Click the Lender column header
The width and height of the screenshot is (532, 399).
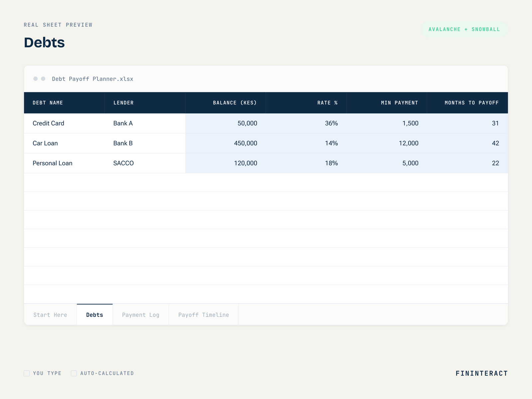(145, 103)
